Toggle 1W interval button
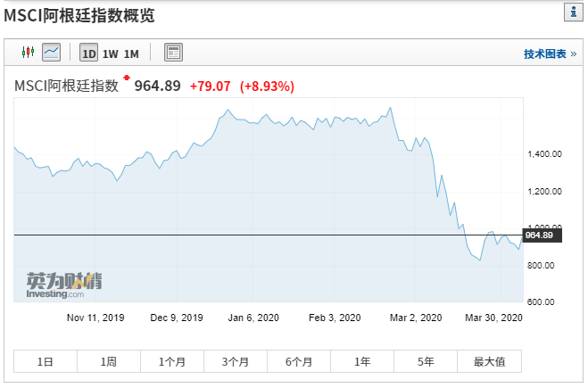This screenshot has height=388, width=588. coord(110,54)
